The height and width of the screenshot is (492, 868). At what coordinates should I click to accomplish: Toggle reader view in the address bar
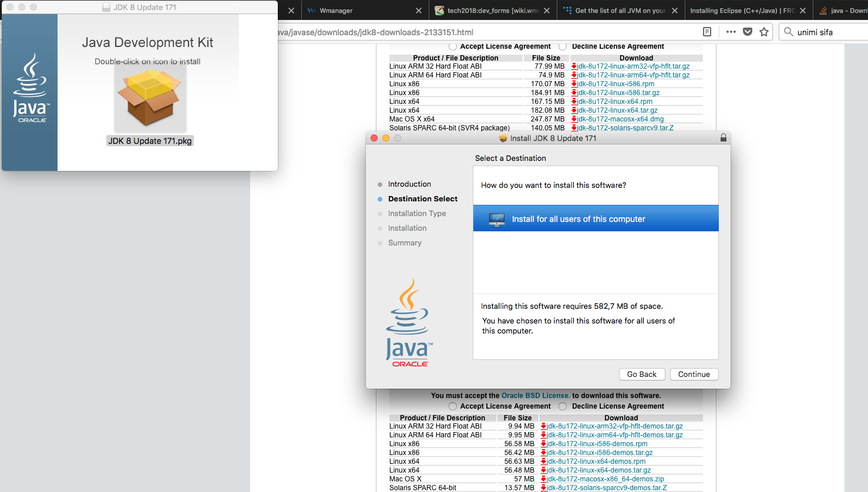(707, 32)
